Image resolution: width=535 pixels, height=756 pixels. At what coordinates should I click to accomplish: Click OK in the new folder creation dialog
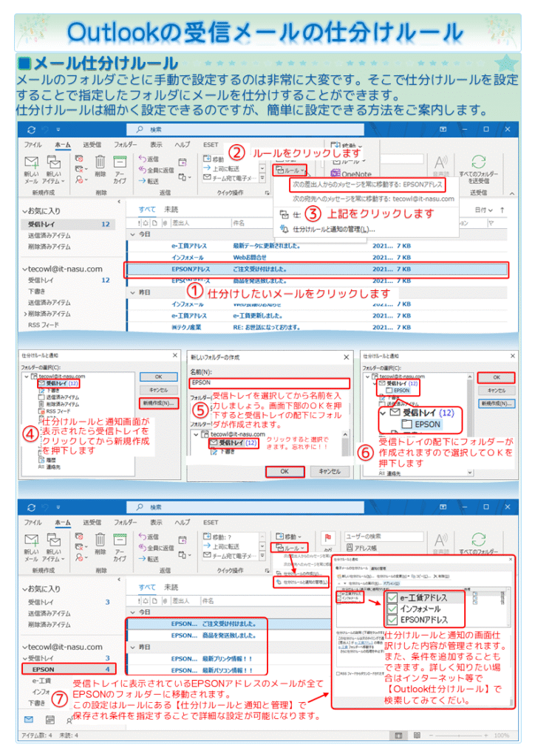click(284, 470)
